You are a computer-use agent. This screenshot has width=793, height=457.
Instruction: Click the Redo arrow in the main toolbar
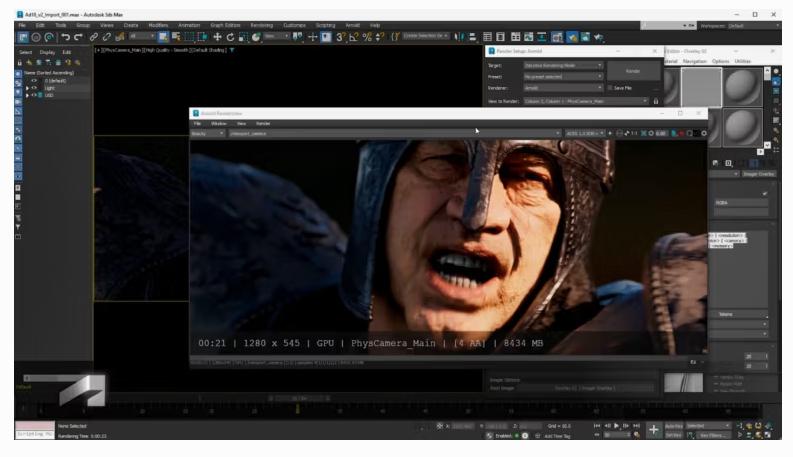click(80, 37)
